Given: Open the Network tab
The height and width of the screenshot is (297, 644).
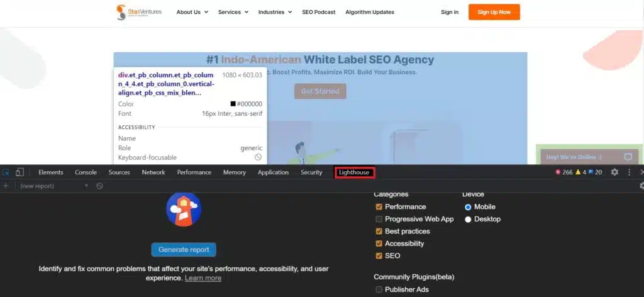Looking at the screenshot, I should pyautogui.click(x=153, y=172).
